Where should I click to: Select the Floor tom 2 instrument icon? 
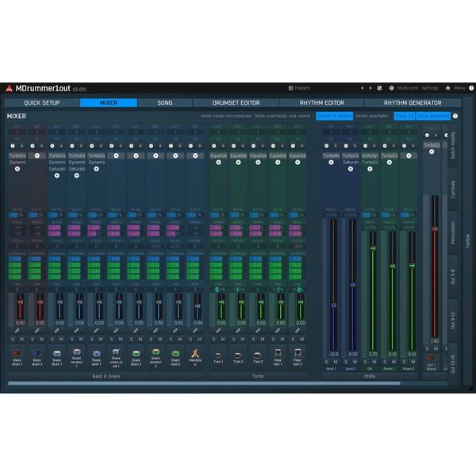tap(297, 353)
